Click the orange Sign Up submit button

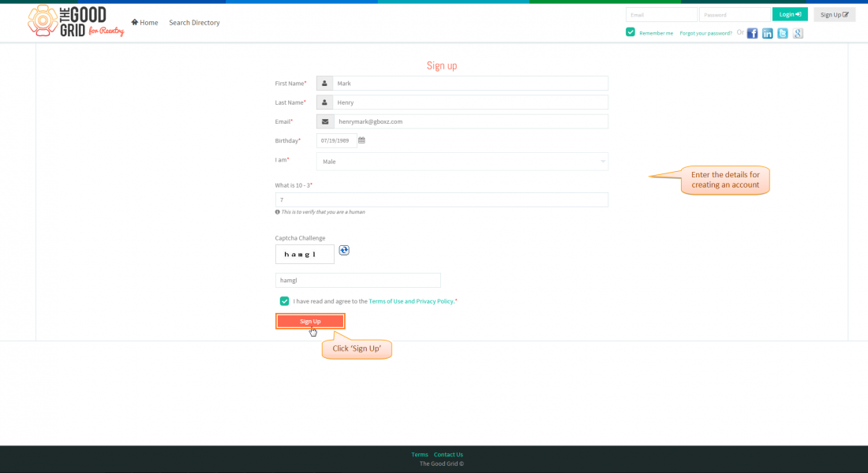[310, 321]
